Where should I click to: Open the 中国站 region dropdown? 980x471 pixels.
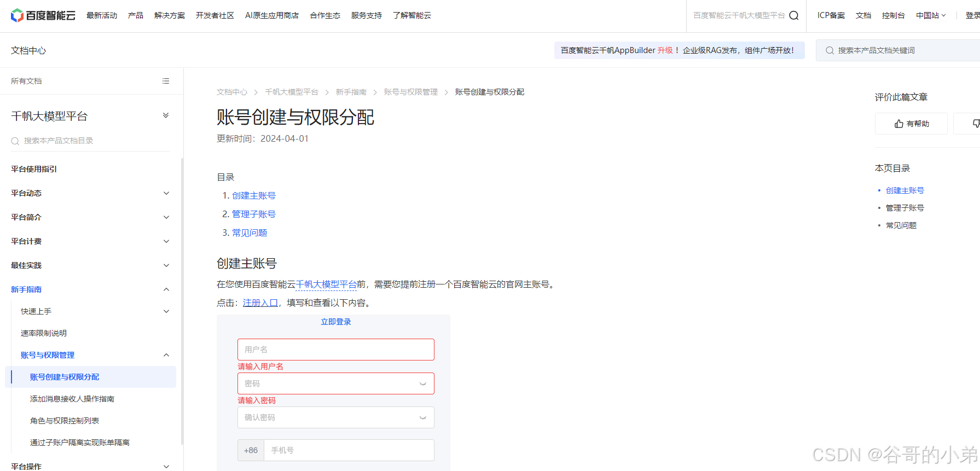[931, 15]
